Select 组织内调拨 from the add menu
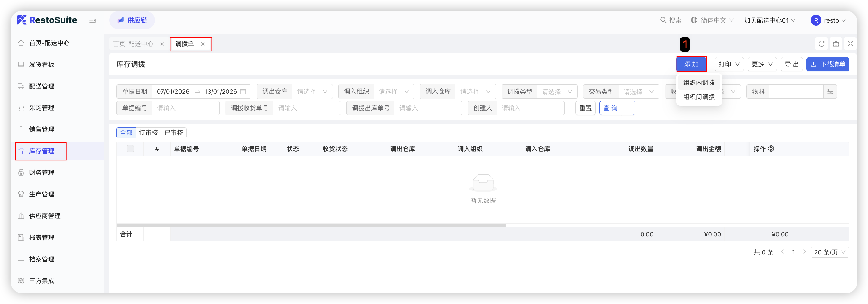Viewport: 868px width, 304px height. (698, 83)
